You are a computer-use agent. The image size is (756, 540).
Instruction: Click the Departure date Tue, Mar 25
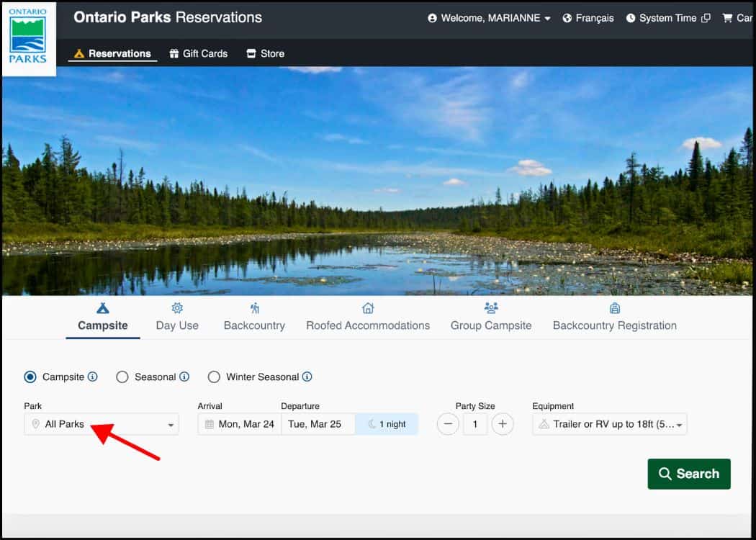click(x=318, y=424)
